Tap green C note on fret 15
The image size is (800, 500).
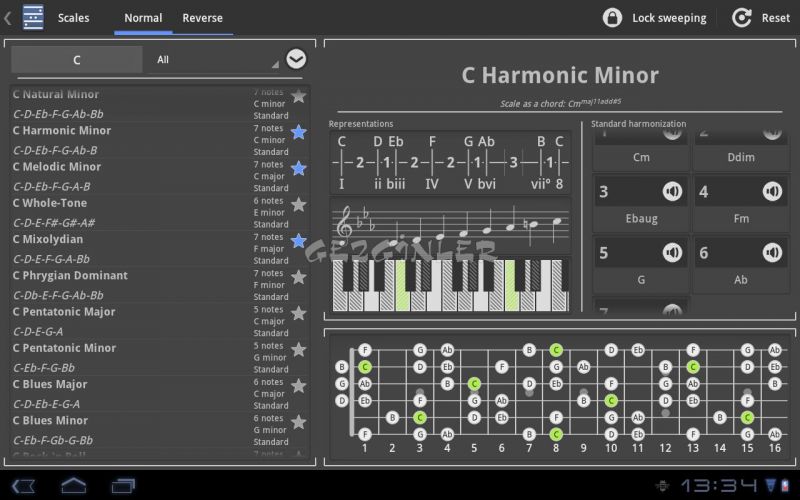[x=747, y=417]
